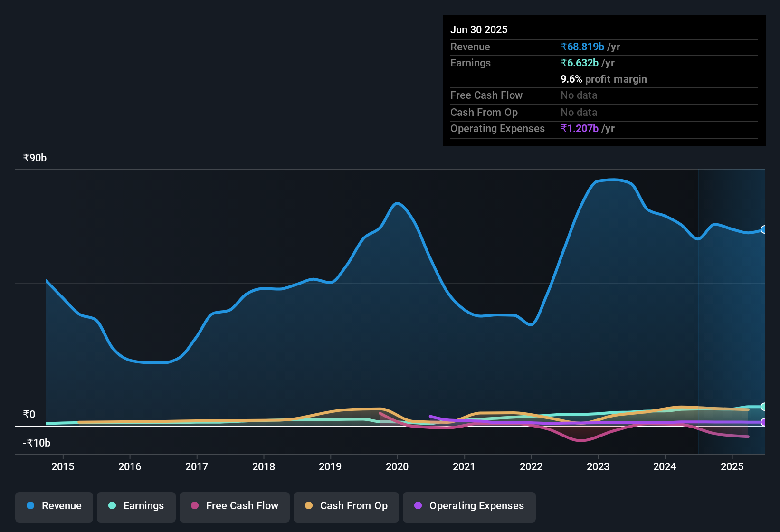Toggle the Earnings series visibility

(x=136, y=506)
